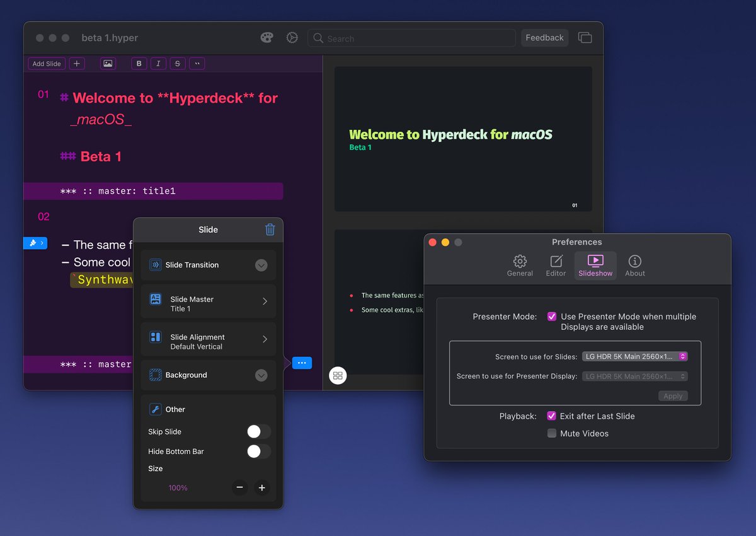Click the blue pin marker on slide 02
Image resolution: width=756 pixels, height=536 pixels.
pos(35,243)
